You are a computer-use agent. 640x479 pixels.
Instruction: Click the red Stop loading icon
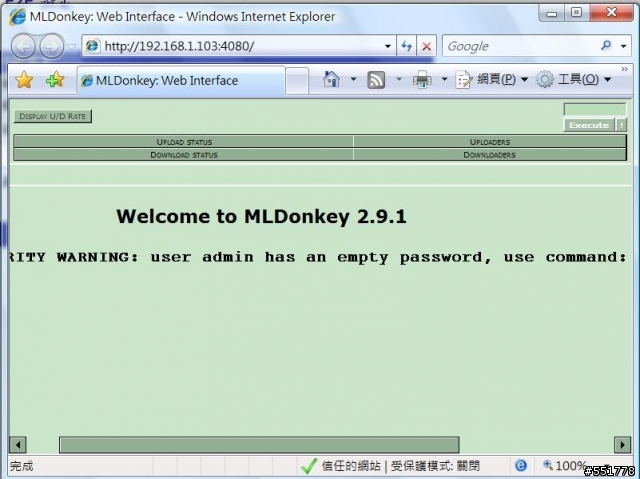coord(427,46)
